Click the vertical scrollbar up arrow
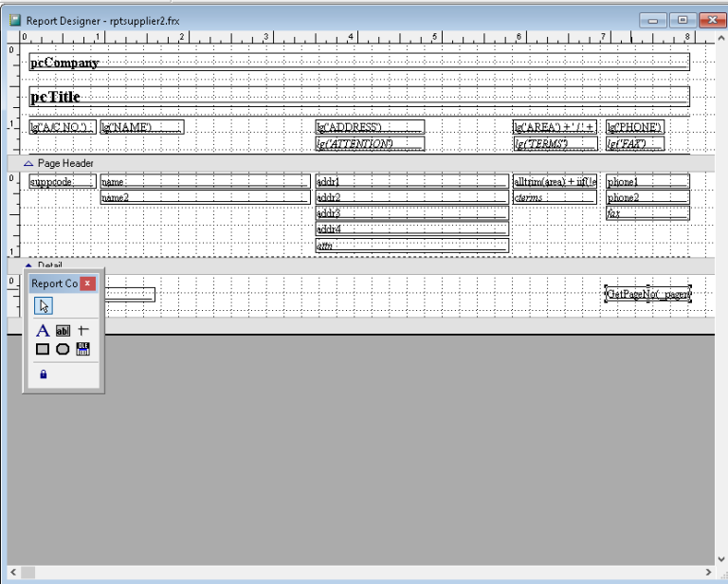The width and height of the screenshot is (728, 584). pyautogui.click(x=721, y=38)
